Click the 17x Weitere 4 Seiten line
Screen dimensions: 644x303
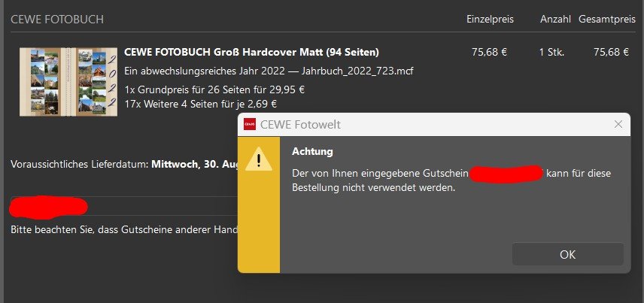click(x=201, y=104)
